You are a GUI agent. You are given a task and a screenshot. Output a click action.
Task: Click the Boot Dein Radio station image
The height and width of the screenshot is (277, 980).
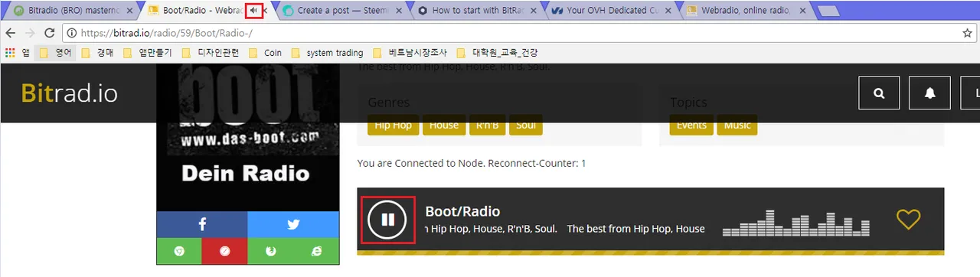tap(247, 138)
